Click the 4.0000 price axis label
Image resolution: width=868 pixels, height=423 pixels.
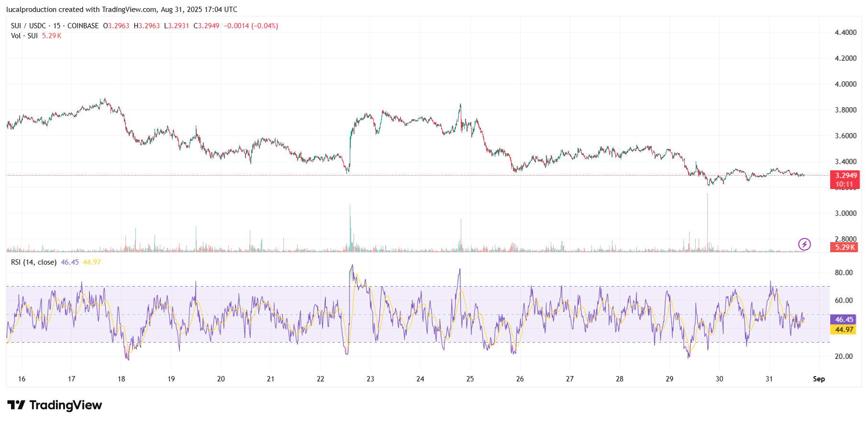[846, 84]
